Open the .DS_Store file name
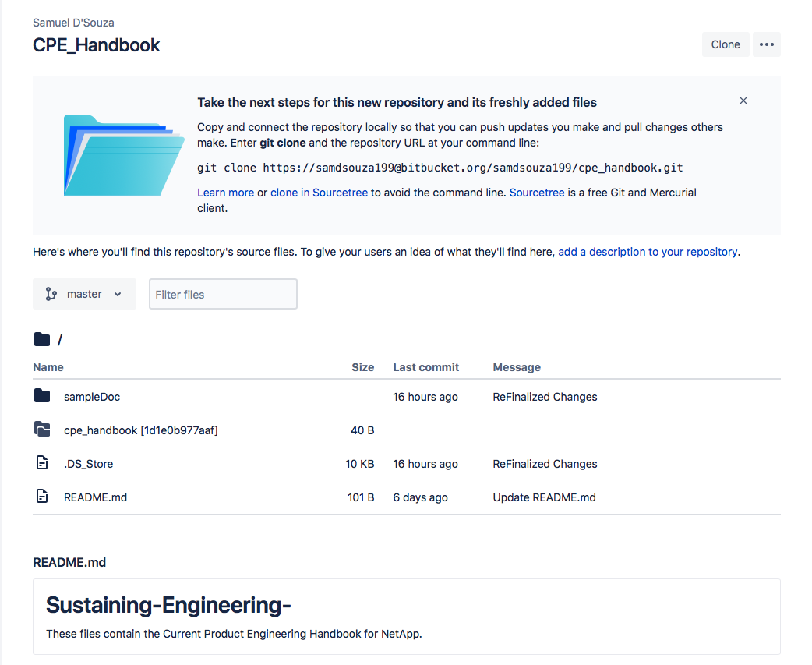 click(89, 464)
